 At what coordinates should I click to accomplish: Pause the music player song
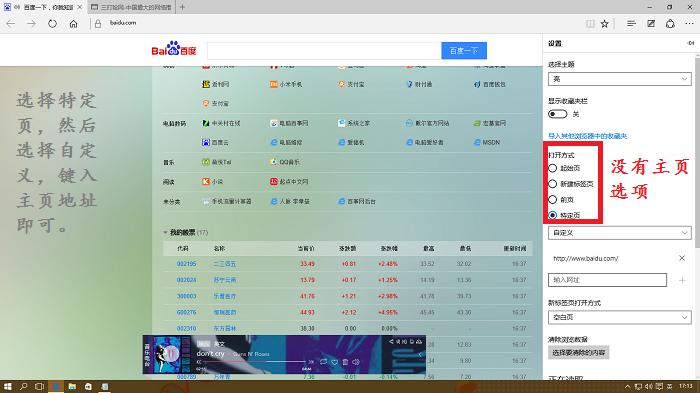tap(172, 354)
